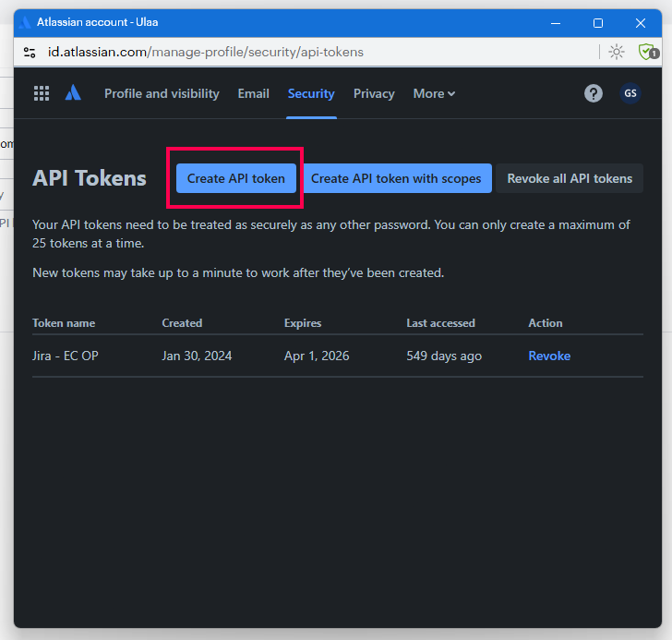The height and width of the screenshot is (640, 672).
Task: Expand the More dropdown menu
Action: tap(434, 93)
